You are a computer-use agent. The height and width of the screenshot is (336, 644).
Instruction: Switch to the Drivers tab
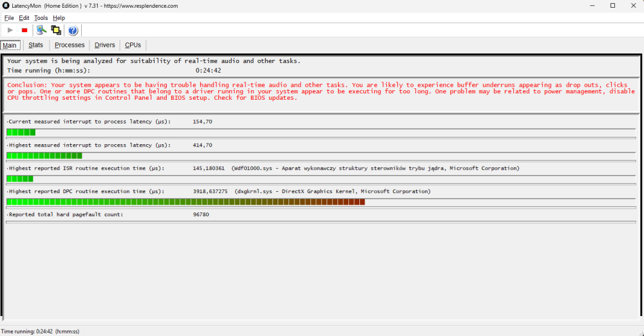point(104,45)
